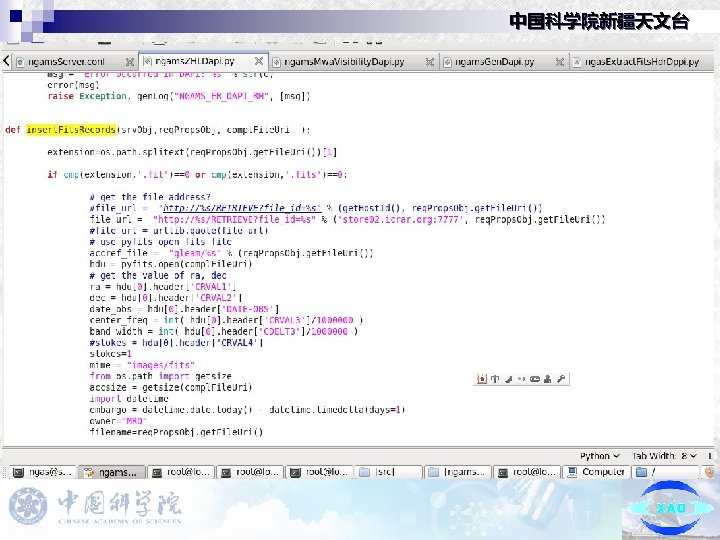Click file icon on ngamsServer.conf tab

click(x=20, y=62)
